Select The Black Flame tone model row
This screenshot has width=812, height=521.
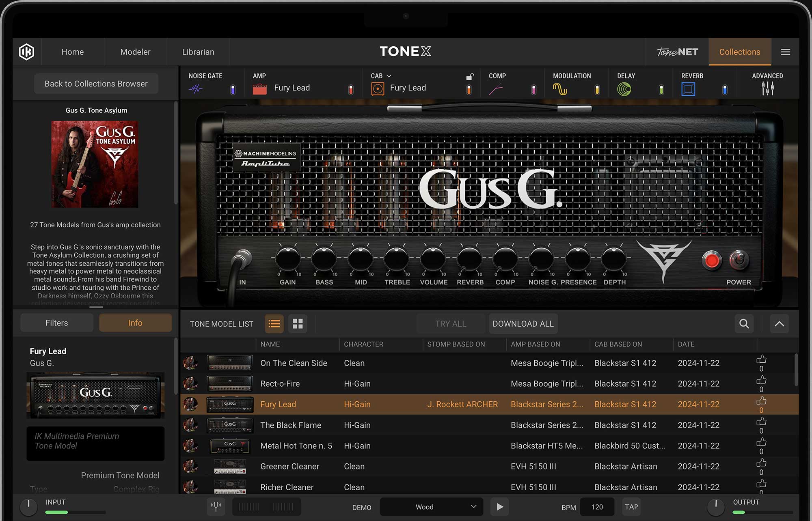tap(291, 425)
